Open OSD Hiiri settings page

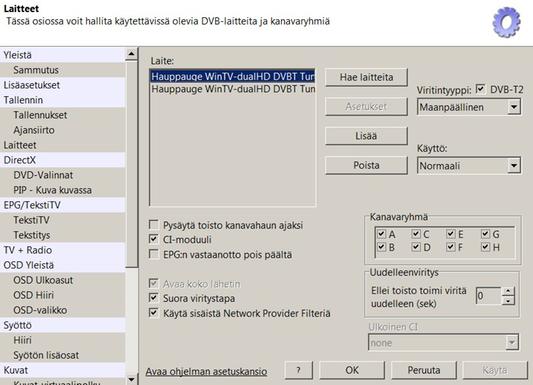pyautogui.click(x=63, y=295)
